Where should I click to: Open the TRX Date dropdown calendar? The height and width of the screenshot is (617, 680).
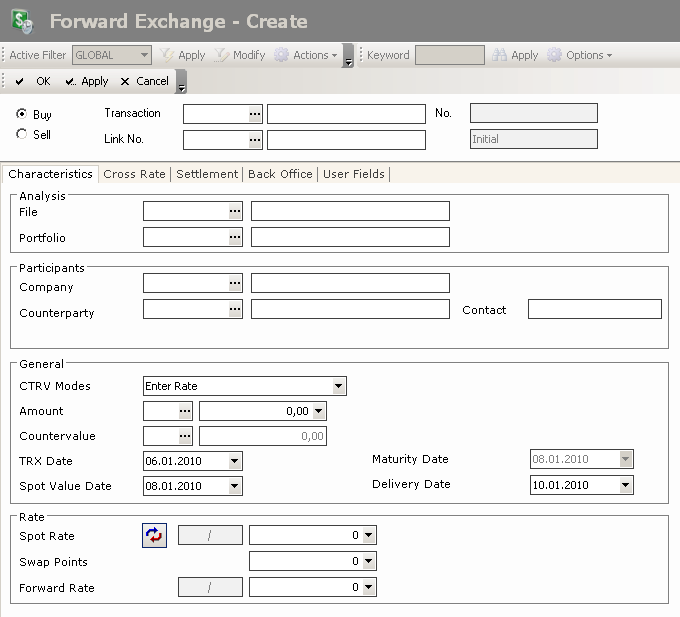pos(235,461)
